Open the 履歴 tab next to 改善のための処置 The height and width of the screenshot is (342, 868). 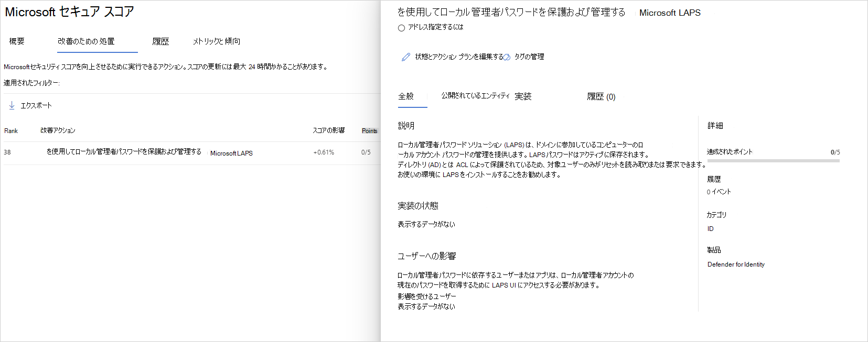click(160, 41)
